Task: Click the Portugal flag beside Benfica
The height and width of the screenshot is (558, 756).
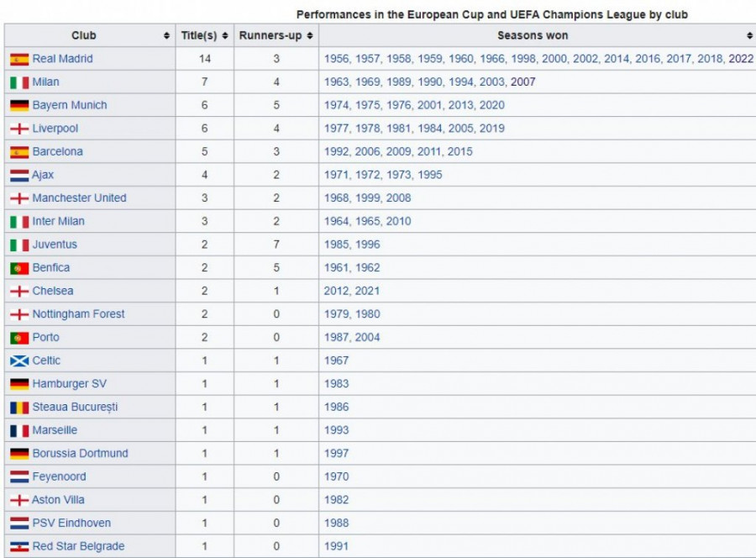Action: [x=19, y=268]
